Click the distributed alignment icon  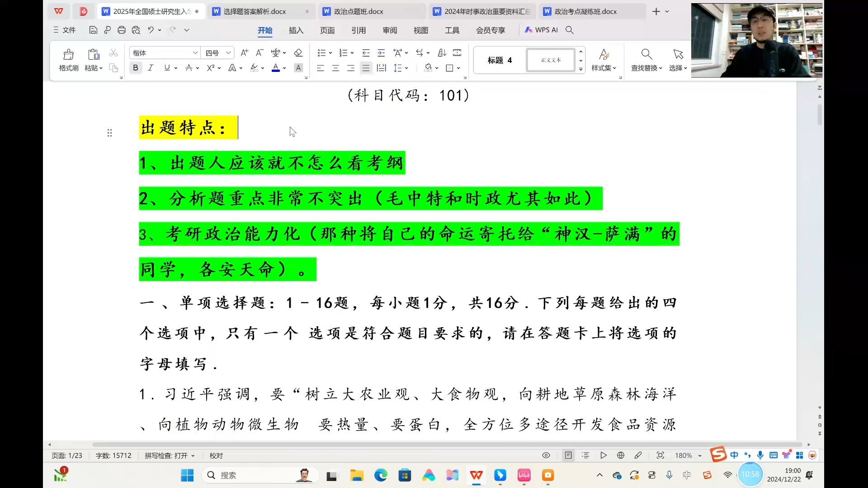381,68
